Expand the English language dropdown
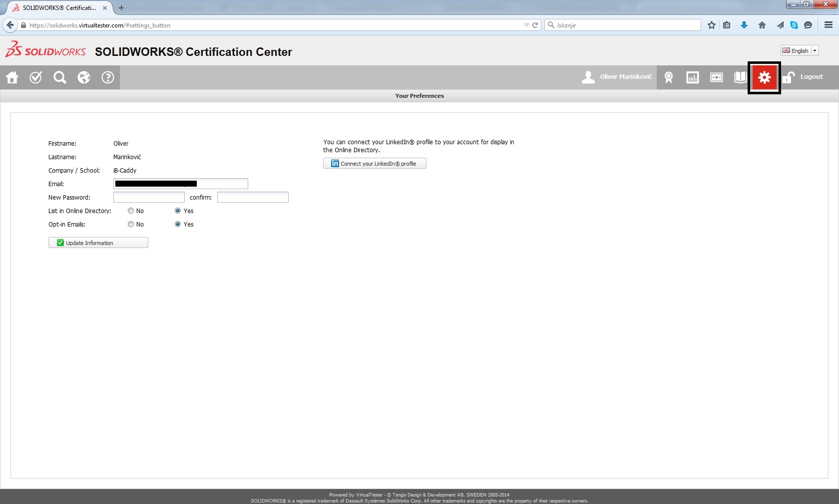This screenshot has height=504, width=839. pyautogui.click(x=815, y=50)
